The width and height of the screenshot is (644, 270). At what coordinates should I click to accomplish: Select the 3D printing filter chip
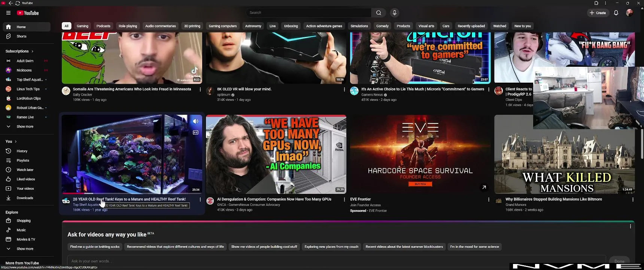[192, 26]
